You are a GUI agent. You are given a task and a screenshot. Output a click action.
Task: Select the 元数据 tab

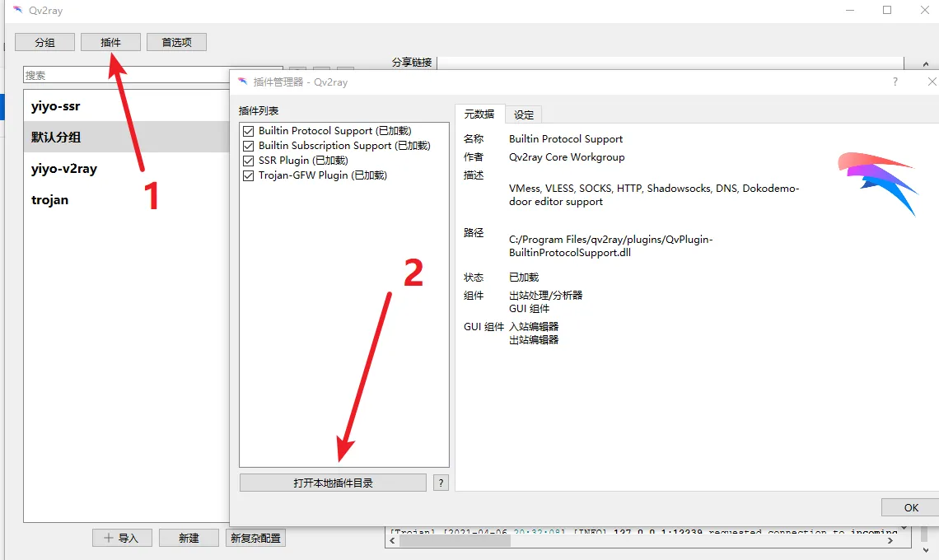pyautogui.click(x=479, y=114)
